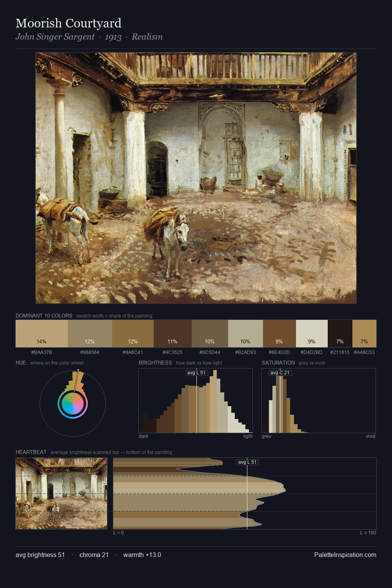
Task: Click the vivid axis label
Action: tap(370, 436)
